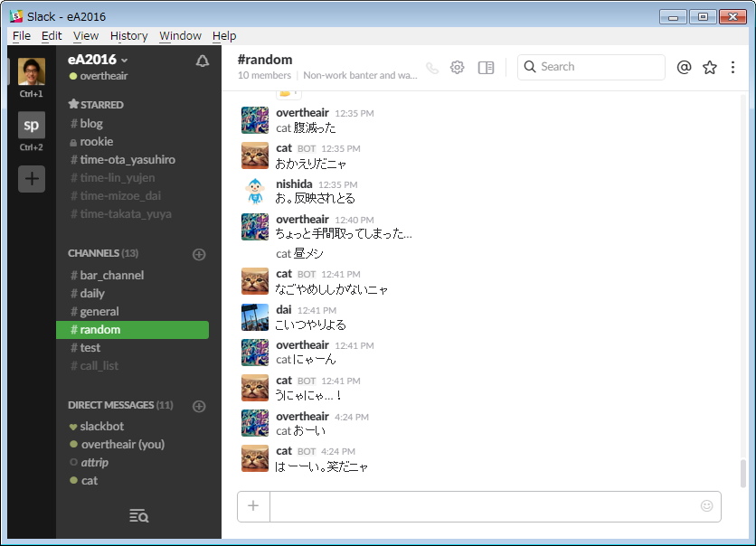Open cat direct message in sidebar
Viewport: 756px width, 546px height.
click(x=83, y=480)
